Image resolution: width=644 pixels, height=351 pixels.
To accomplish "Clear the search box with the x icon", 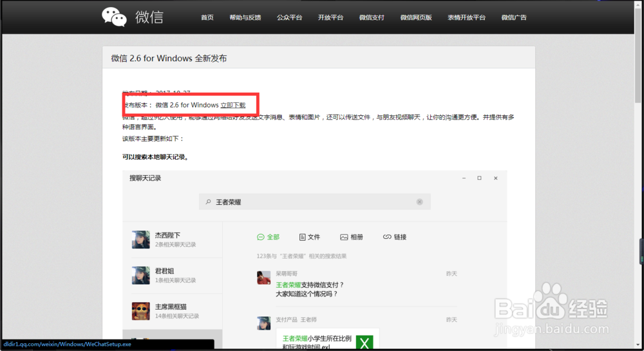I will [x=419, y=202].
